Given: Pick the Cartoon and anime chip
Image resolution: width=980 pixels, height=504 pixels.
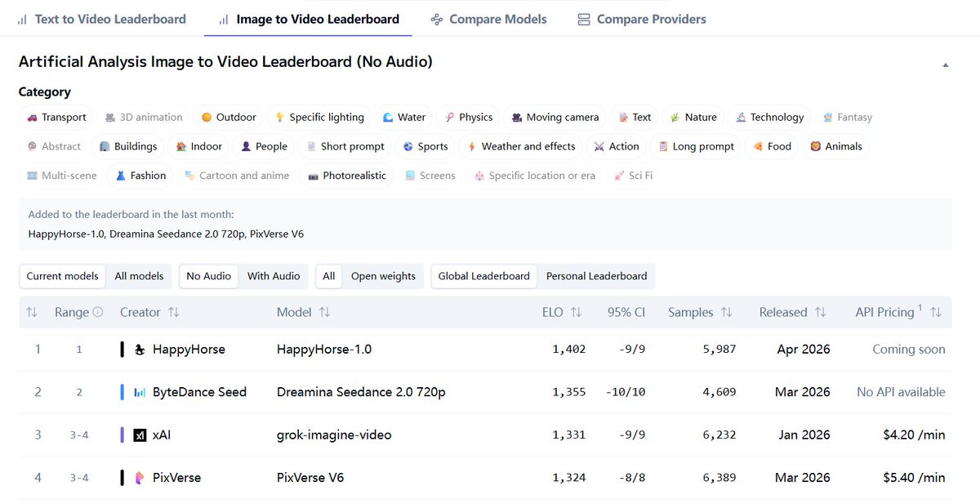Looking at the screenshot, I should click(x=237, y=176).
